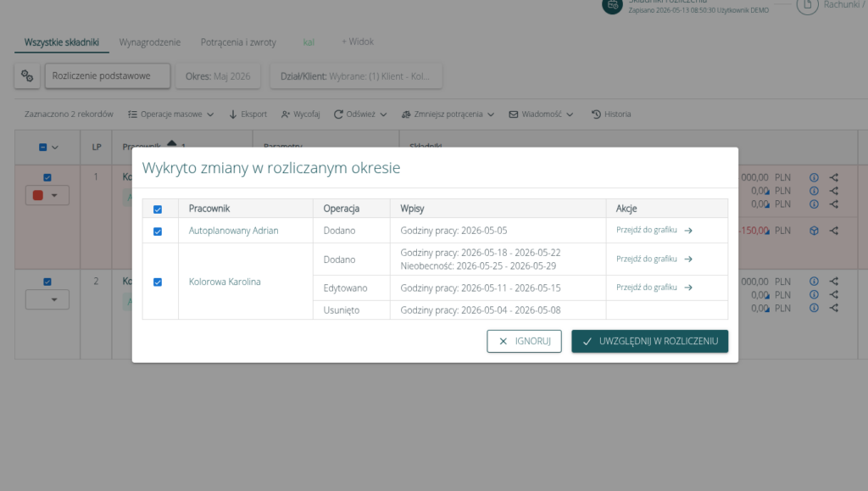Click arrow icon for Autoplanowany Adrian grafik
Screen dimensions: 868x491
tap(688, 231)
